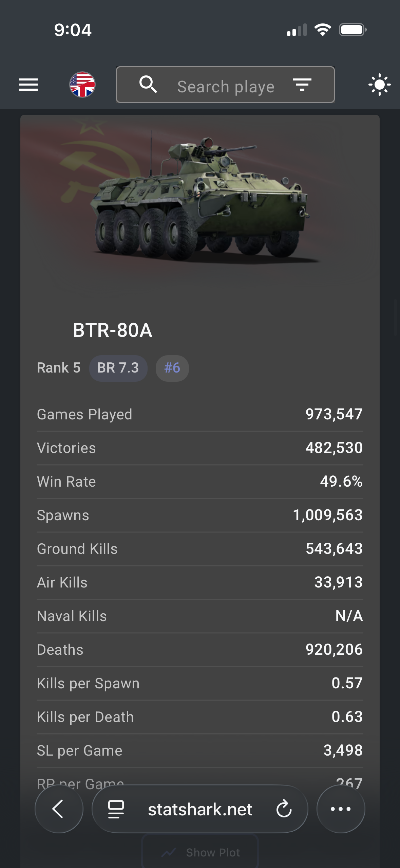Open search filter options icon
The image size is (400, 868).
(x=302, y=85)
